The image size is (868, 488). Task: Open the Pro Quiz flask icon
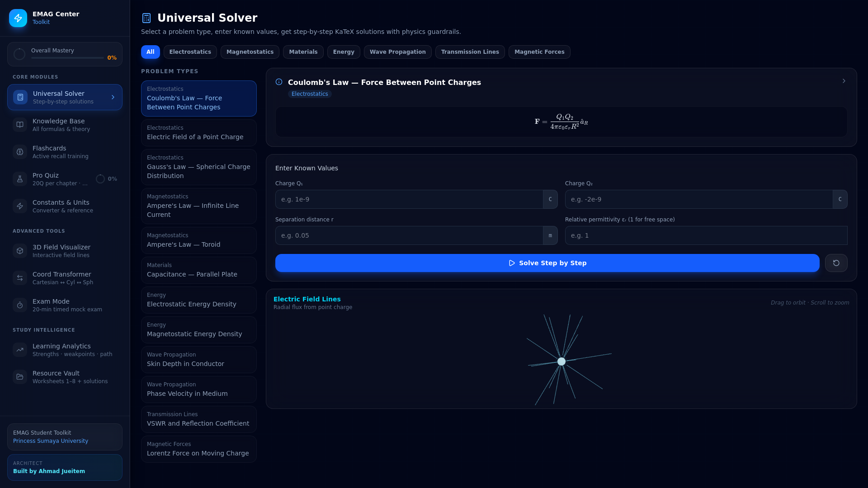tap(20, 179)
